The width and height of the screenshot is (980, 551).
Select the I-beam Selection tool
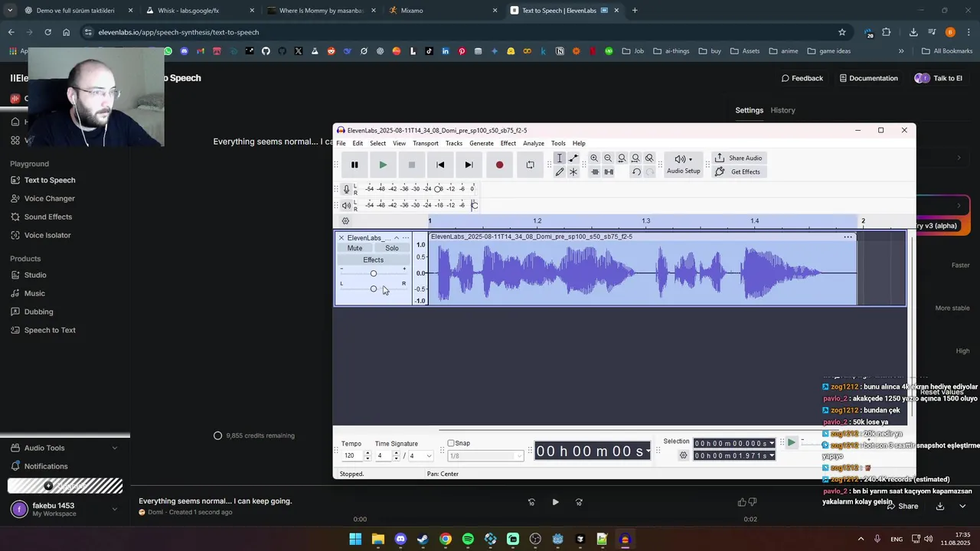pos(560,158)
